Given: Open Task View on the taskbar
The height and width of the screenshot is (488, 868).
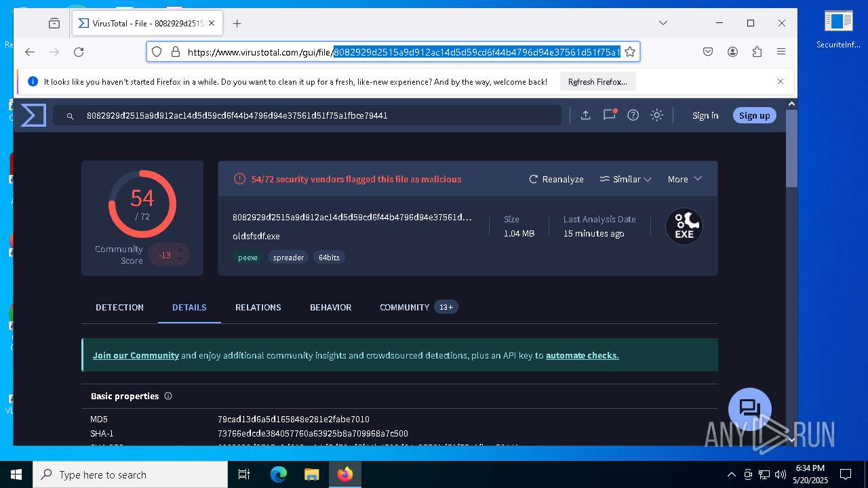Looking at the screenshot, I should pyautogui.click(x=244, y=474).
